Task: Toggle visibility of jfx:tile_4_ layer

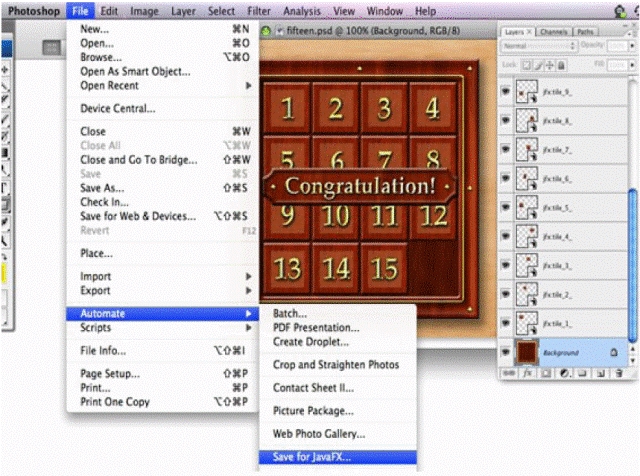Action: click(506, 236)
